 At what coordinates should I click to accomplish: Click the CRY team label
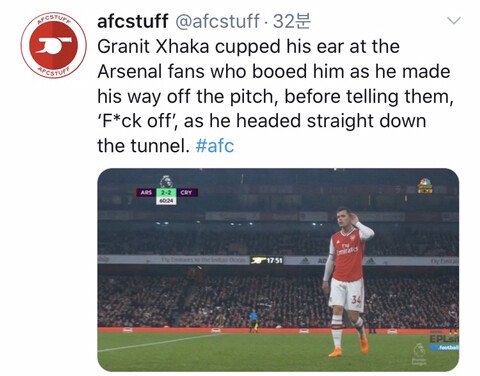pos(187,192)
